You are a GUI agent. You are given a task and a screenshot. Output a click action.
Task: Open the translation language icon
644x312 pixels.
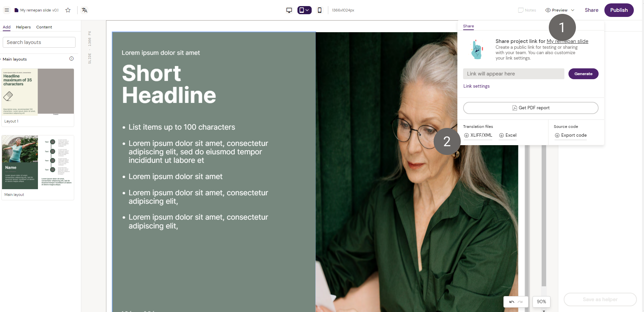(85, 10)
